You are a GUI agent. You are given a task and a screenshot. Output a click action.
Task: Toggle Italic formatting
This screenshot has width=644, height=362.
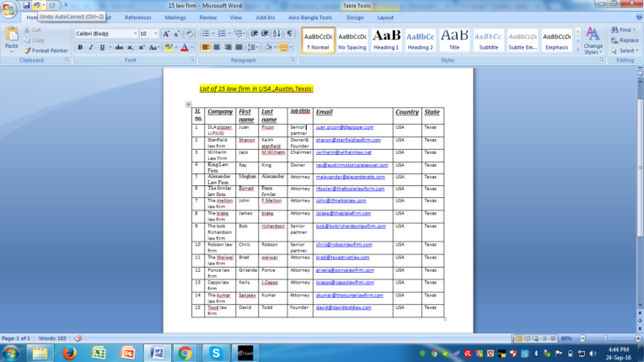coord(91,47)
